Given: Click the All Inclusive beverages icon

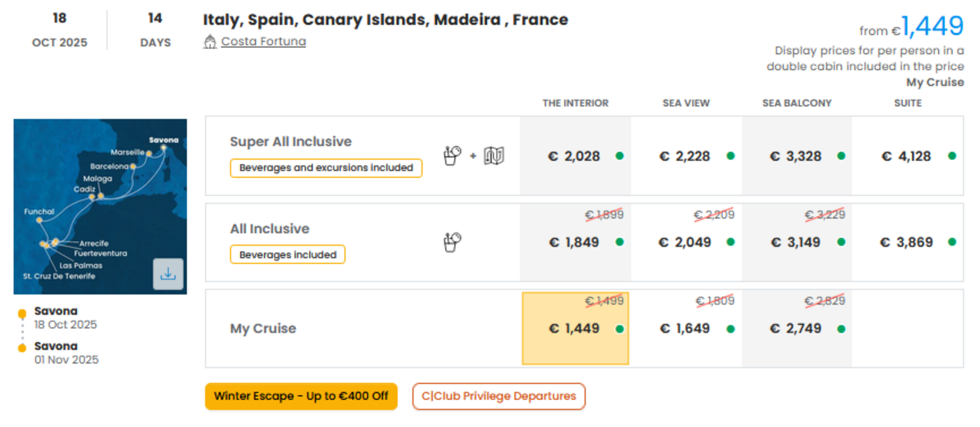Looking at the screenshot, I should (452, 242).
